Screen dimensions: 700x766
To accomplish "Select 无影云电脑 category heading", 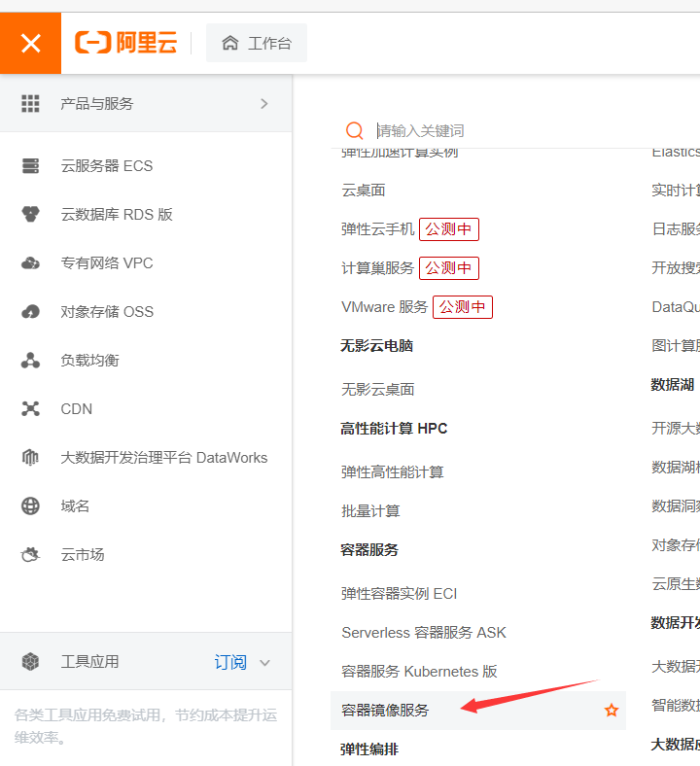I will (x=376, y=345).
